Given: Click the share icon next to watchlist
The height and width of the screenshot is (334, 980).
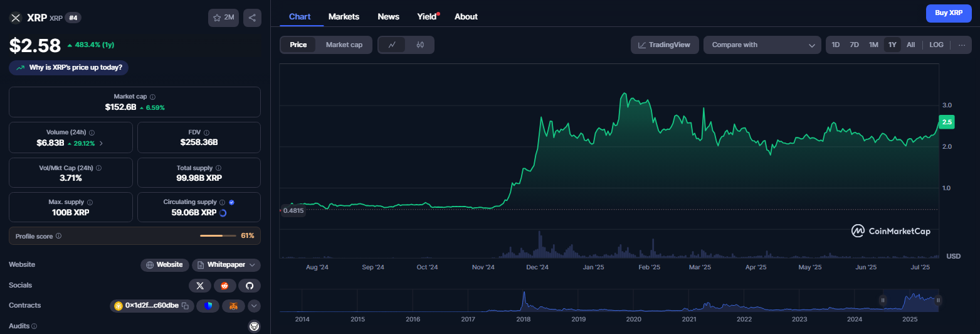Looking at the screenshot, I should tap(252, 18).
